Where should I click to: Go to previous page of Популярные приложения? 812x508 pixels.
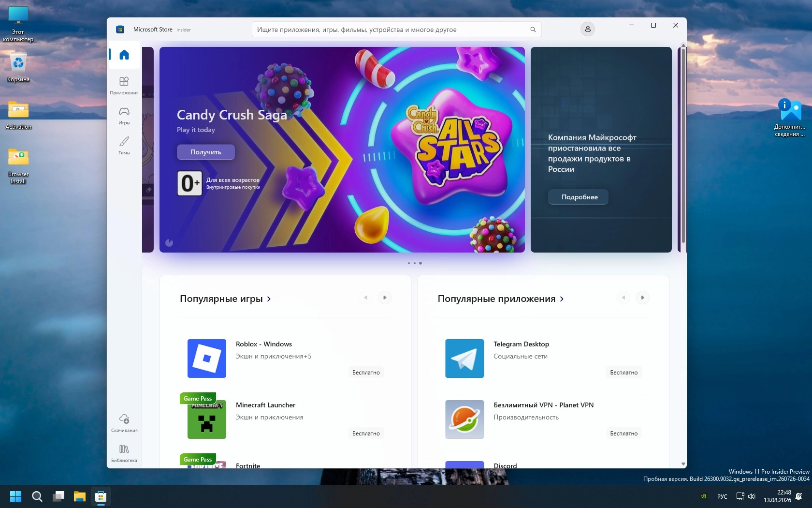click(x=623, y=298)
